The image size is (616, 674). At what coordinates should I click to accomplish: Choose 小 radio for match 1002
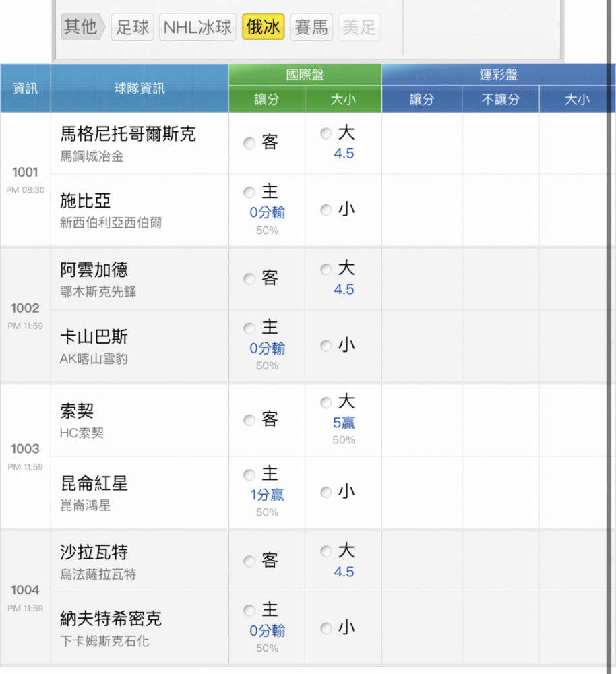[x=326, y=346]
